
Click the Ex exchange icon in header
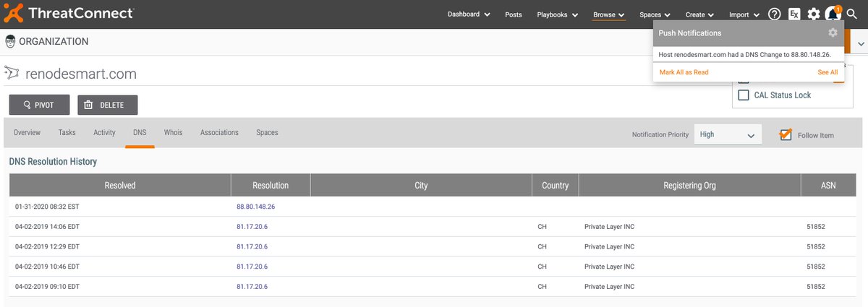click(x=794, y=14)
